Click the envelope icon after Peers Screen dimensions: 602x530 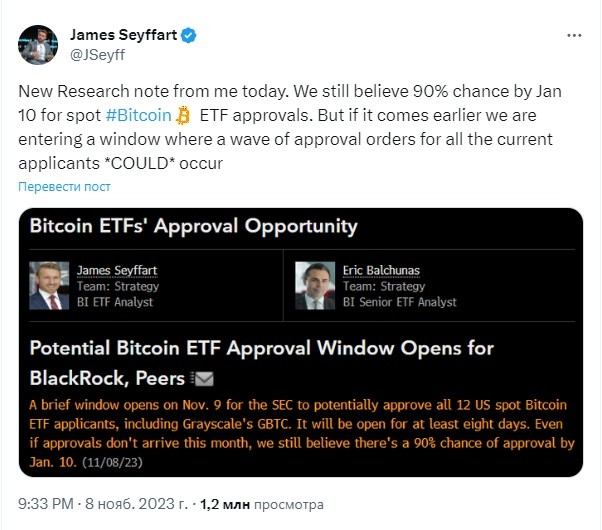click(202, 379)
